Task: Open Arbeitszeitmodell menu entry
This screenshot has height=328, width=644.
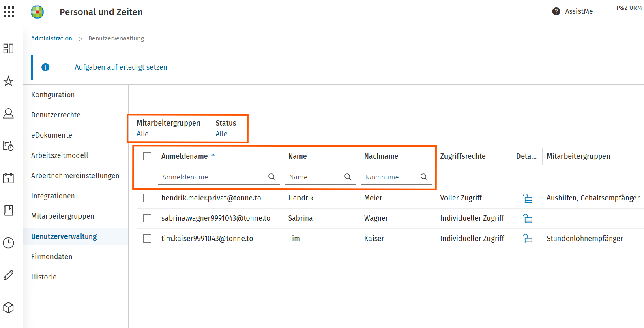Action: click(60, 155)
